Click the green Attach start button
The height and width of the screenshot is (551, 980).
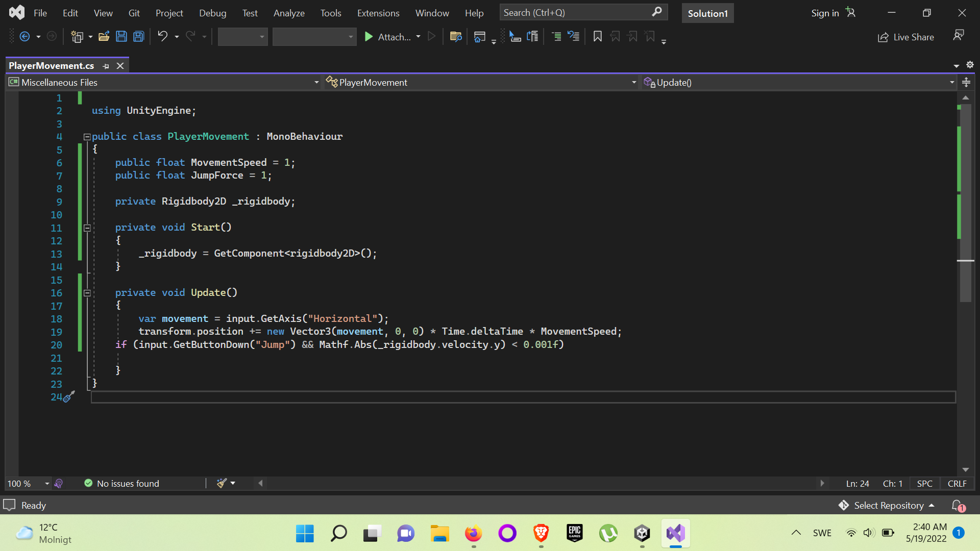[x=369, y=37]
